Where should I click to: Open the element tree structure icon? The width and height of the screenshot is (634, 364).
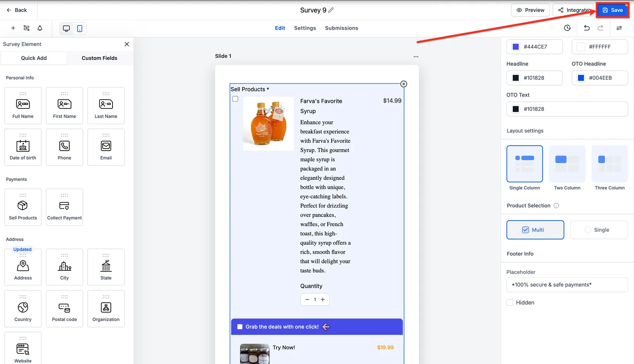pos(27,28)
